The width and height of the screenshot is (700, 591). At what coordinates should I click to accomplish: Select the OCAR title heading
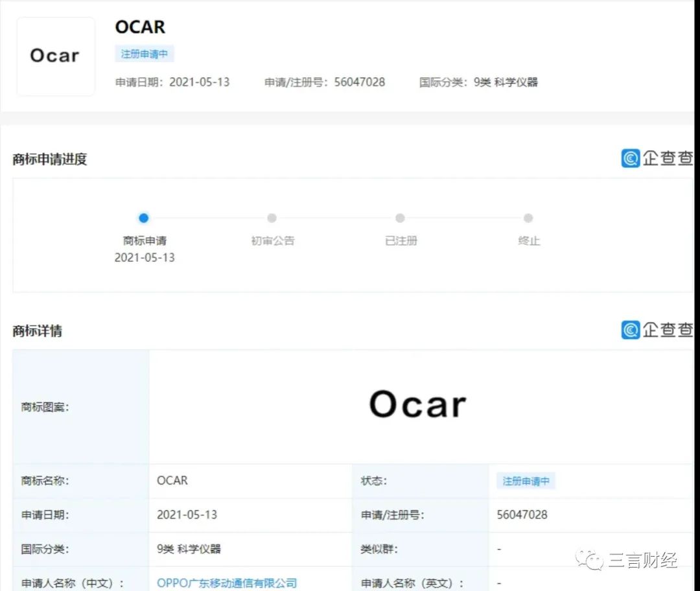coord(140,27)
